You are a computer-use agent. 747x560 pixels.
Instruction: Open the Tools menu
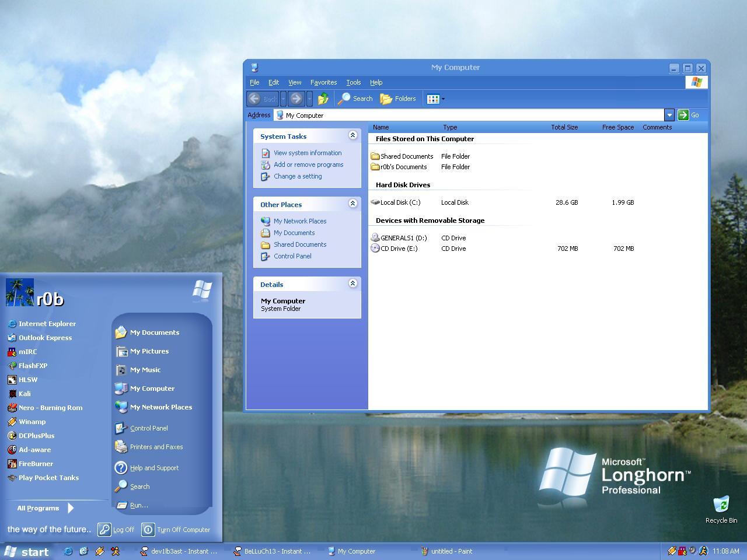tap(353, 82)
